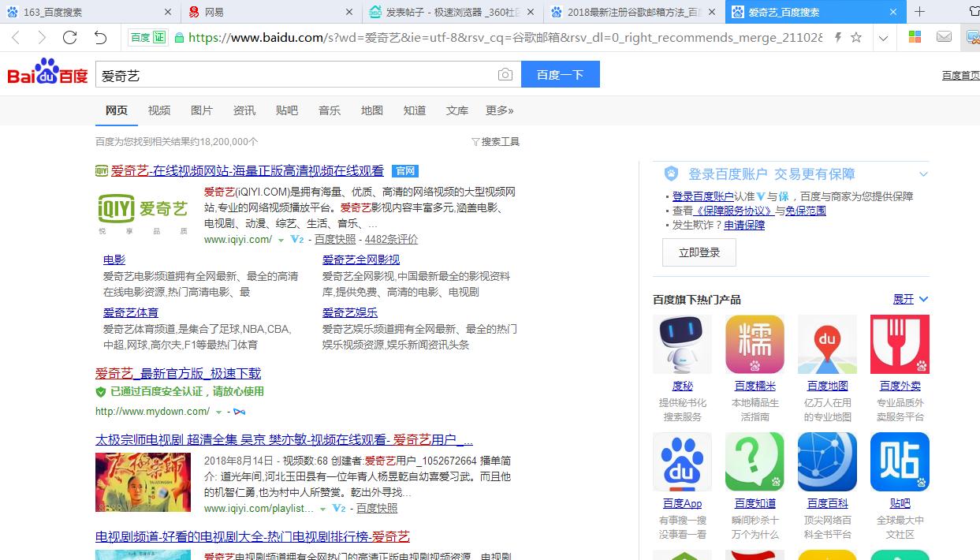Image resolution: width=980 pixels, height=560 pixels.
Task: Click the Baidu logo
Action: coord(47,73)
